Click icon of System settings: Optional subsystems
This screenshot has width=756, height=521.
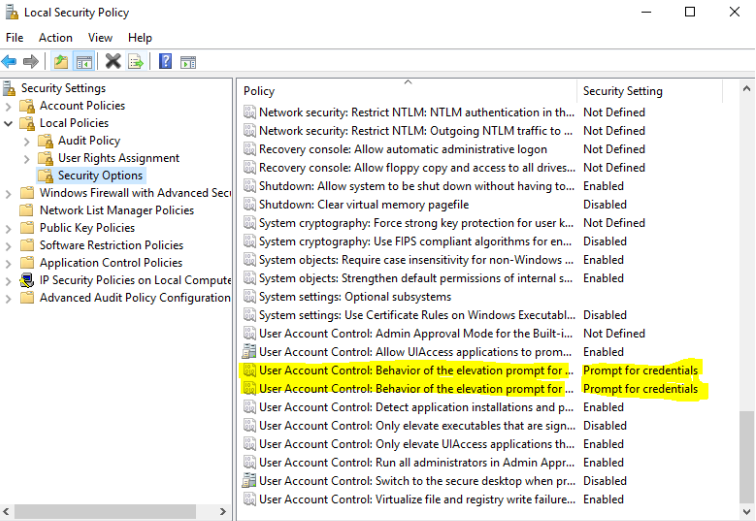(249, 296)
